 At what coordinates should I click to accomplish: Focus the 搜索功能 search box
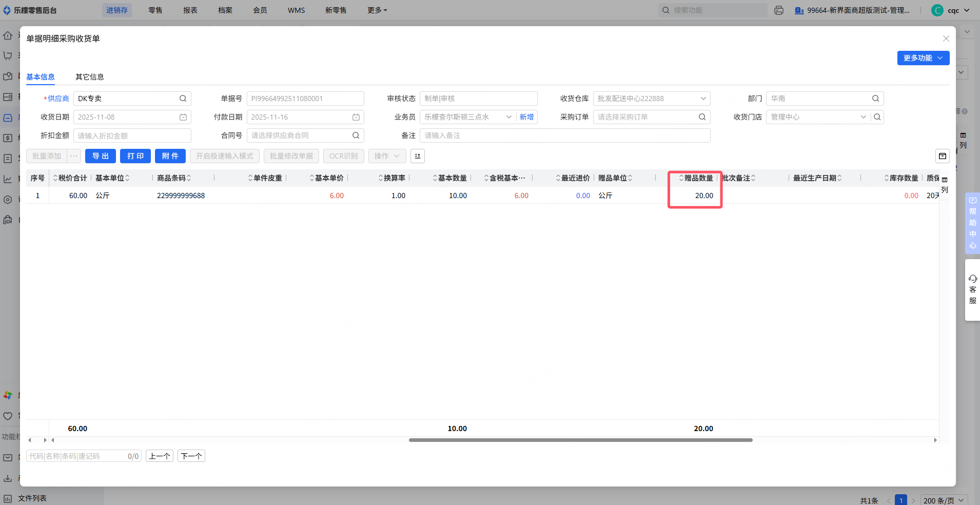[713, 10]
